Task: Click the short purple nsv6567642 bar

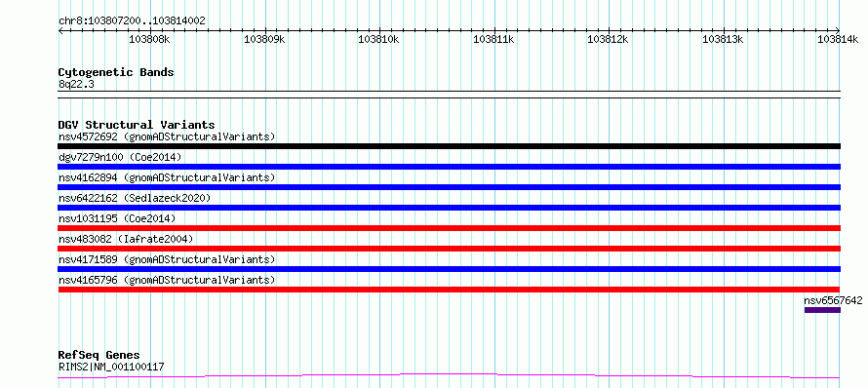Action: point(822,310)
